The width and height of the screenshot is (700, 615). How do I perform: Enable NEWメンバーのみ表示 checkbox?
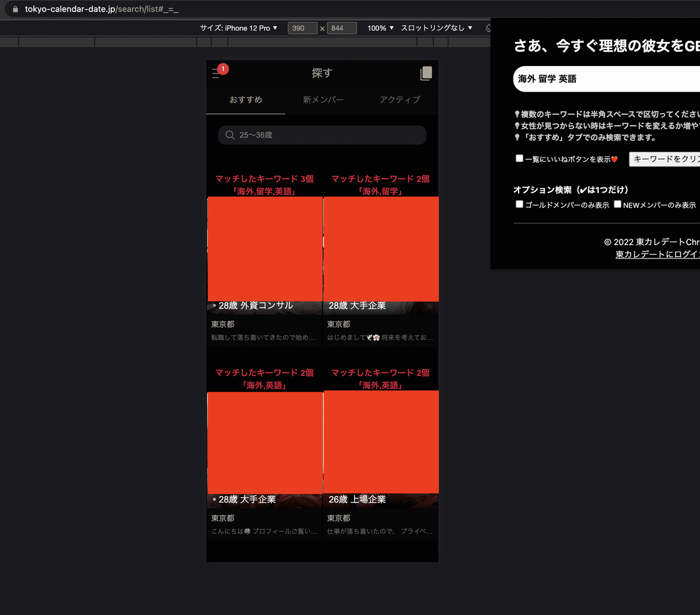[617, 204]
